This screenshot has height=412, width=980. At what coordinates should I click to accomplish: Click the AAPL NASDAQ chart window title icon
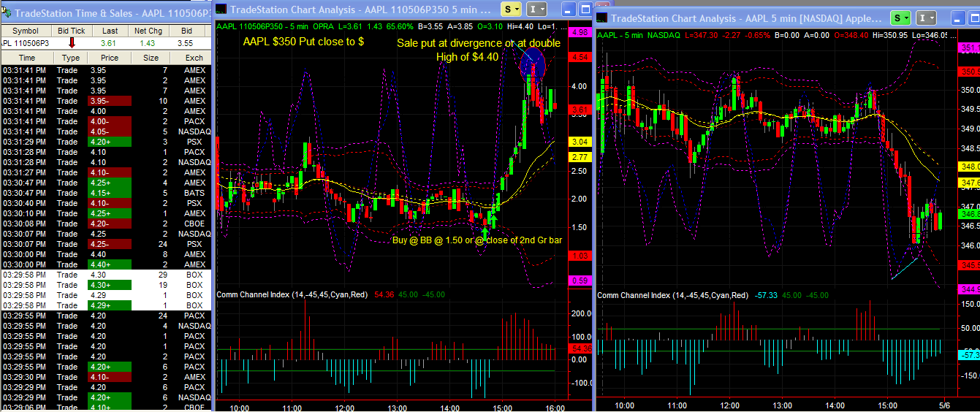tap(602, 18)
